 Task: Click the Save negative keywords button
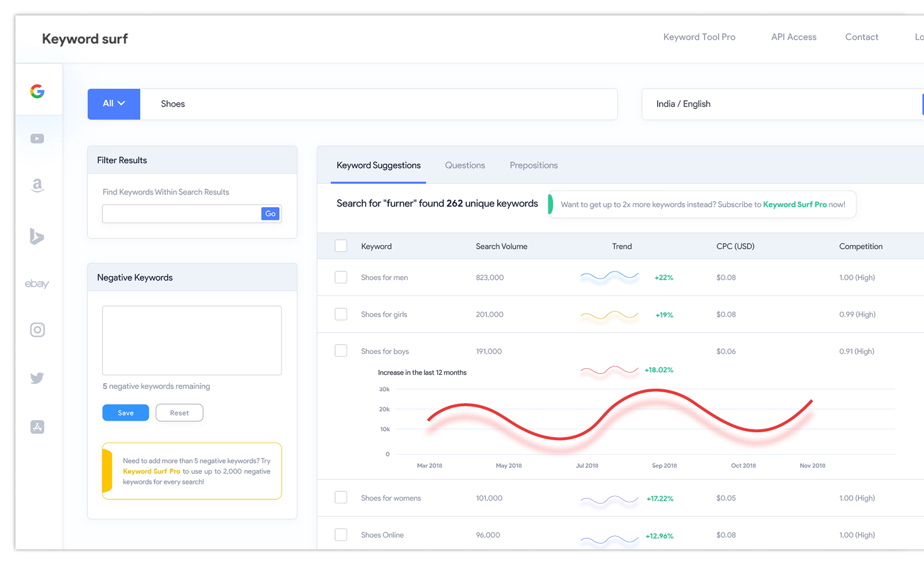[x=126, y=412]
